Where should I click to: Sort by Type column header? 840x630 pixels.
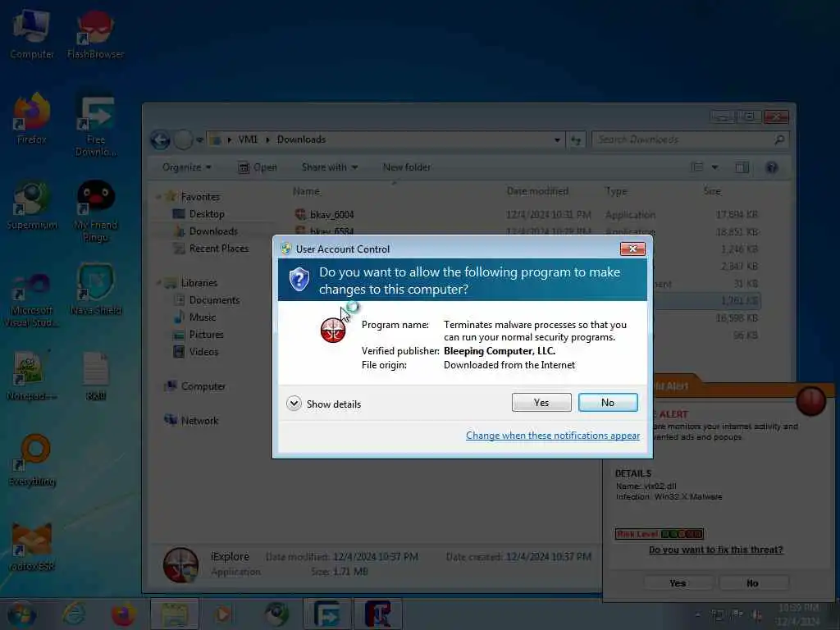tap(616, 191)
